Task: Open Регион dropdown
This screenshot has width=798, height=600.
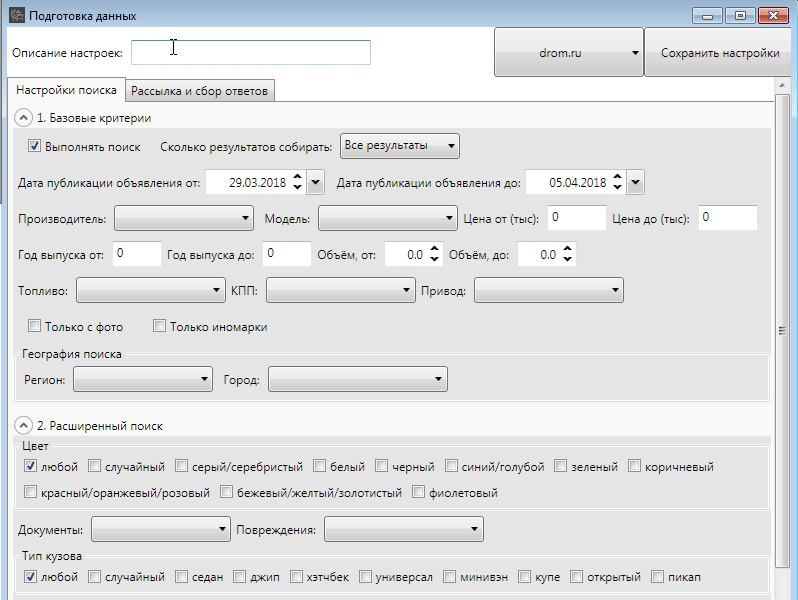Action: point(143,379)
